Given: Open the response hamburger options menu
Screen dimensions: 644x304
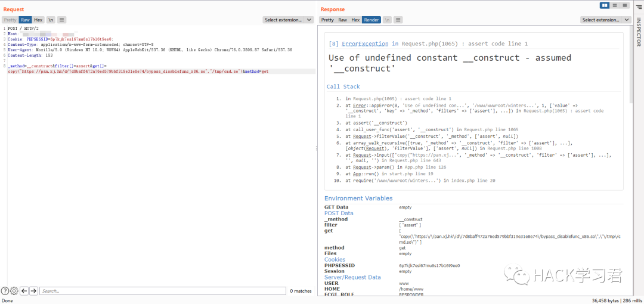Looking at the screenshot, I should coord(397,20).
